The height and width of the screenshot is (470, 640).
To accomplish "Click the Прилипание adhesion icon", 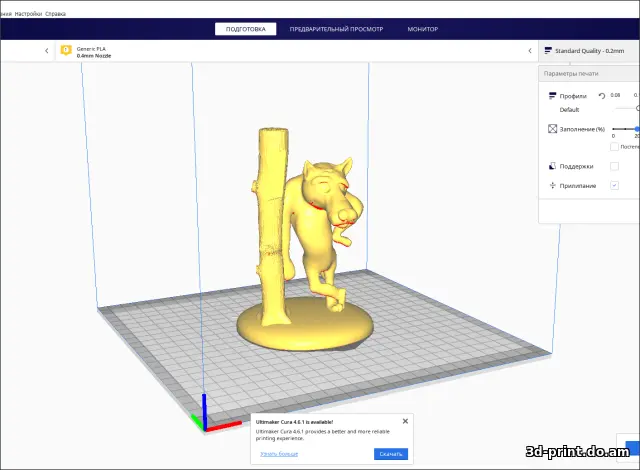I will coord(552,186).
